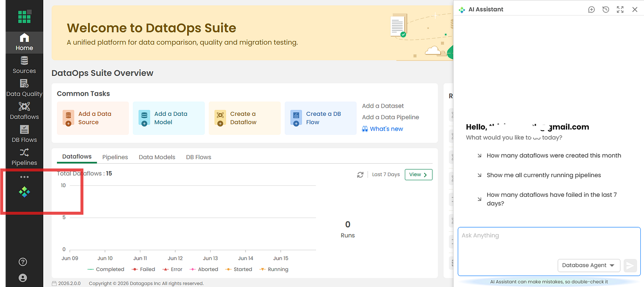This screenshot has height=287, width=644.
Task: Toggle Failed legend series
Action: [x=144, y=270]
